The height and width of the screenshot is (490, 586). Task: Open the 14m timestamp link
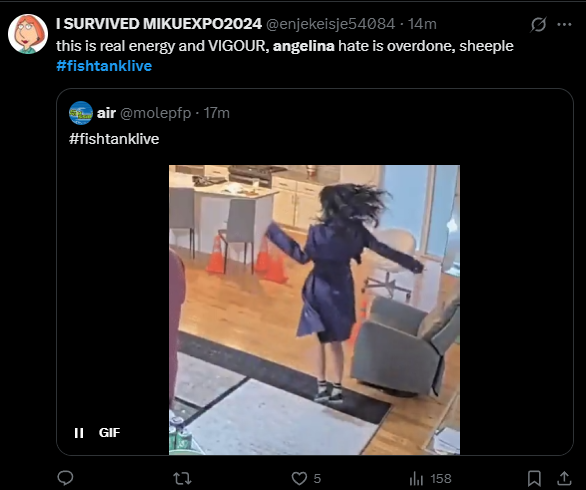(x=422, y=24)
